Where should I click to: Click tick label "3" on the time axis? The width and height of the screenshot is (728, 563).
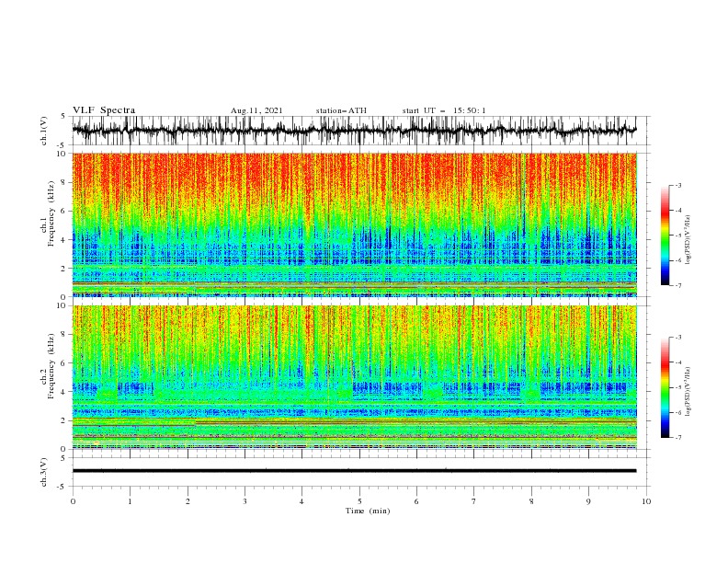coord(245,501)
